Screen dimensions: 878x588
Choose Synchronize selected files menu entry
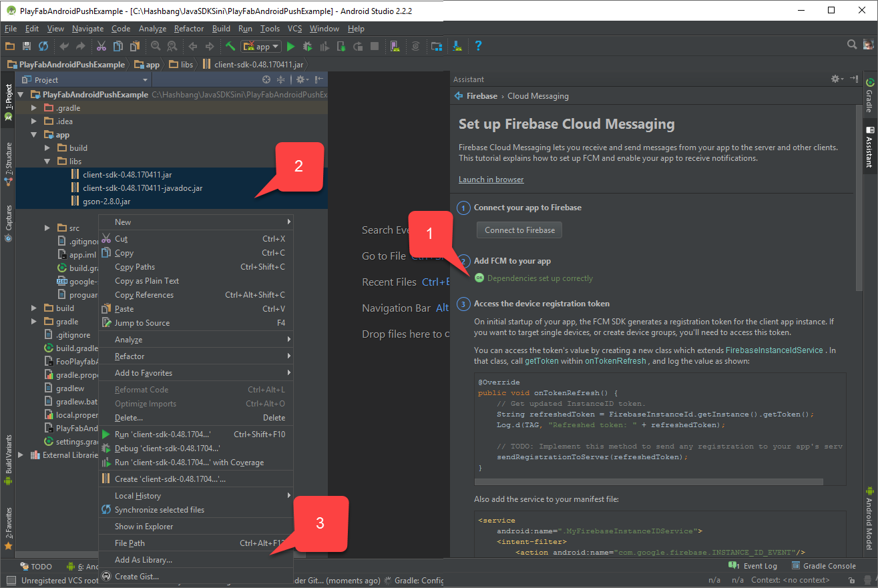[x=196, y=510]
